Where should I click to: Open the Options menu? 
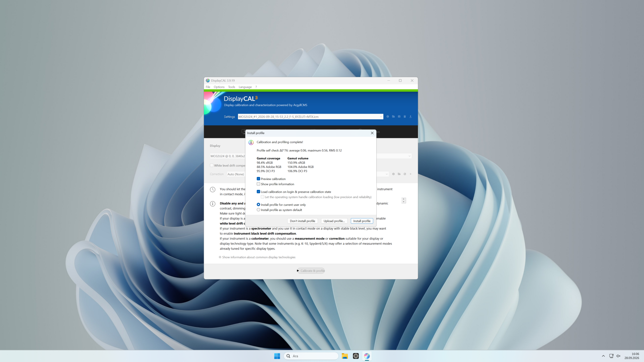point(219,87)
